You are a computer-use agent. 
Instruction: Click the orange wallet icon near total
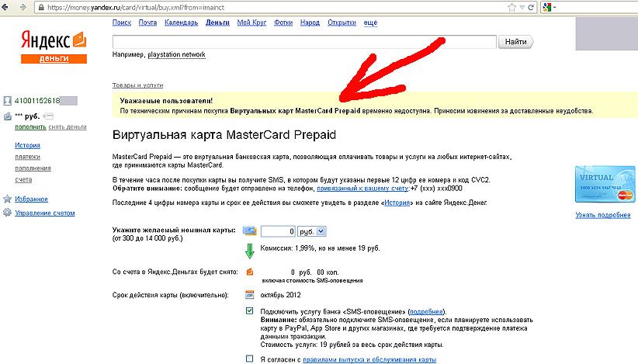click(250, 272)
